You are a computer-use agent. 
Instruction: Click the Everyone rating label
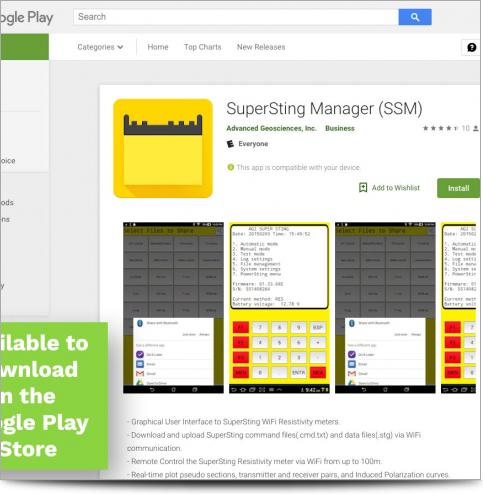point(253,144)
